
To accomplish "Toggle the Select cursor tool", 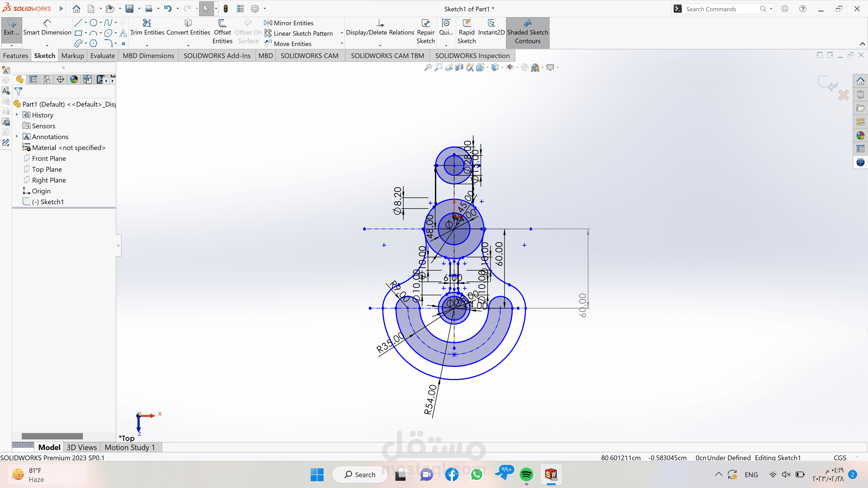I will 206,9.
